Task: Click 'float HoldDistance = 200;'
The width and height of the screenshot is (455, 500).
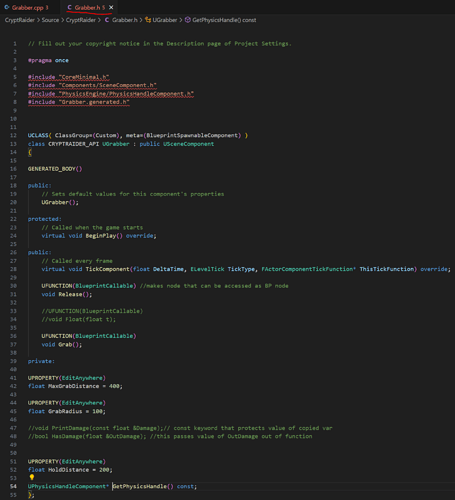Action: click(x=70, y=470)
